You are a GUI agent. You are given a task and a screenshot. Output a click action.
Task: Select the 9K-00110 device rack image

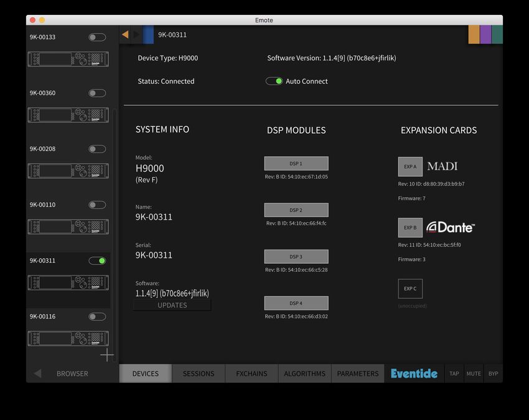coord(68,226)
